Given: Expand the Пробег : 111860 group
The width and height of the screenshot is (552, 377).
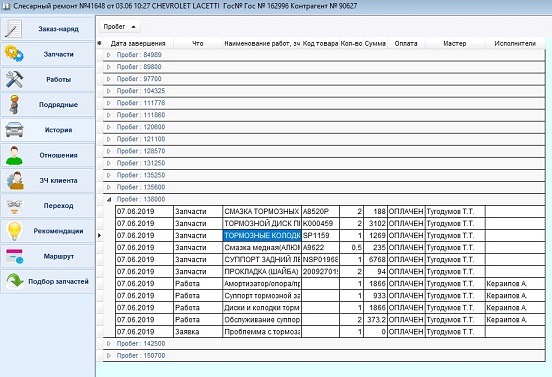Looking at the screenshot, I should pos(109,115).
